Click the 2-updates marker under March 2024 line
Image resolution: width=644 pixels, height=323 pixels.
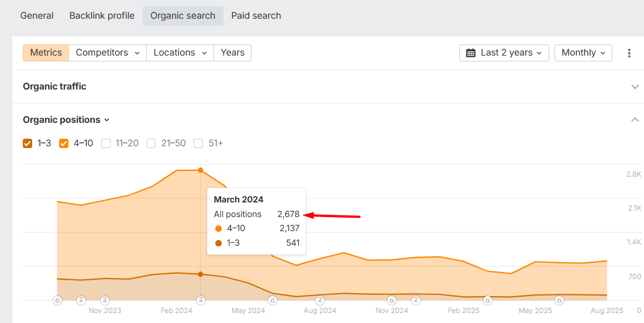click(x=201, y=300)
